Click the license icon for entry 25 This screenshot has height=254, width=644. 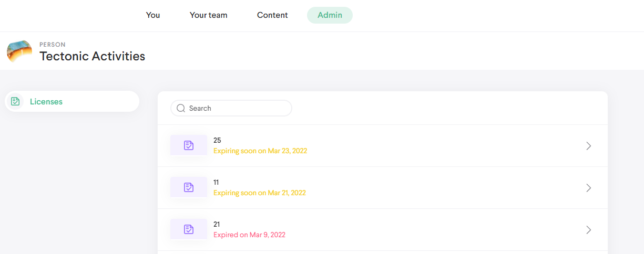point(189,145)
